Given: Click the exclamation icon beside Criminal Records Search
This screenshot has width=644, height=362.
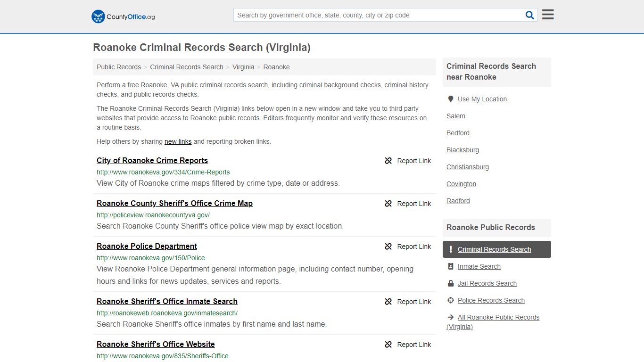Looking at the screenshot, I should click(x=451, y=249).
